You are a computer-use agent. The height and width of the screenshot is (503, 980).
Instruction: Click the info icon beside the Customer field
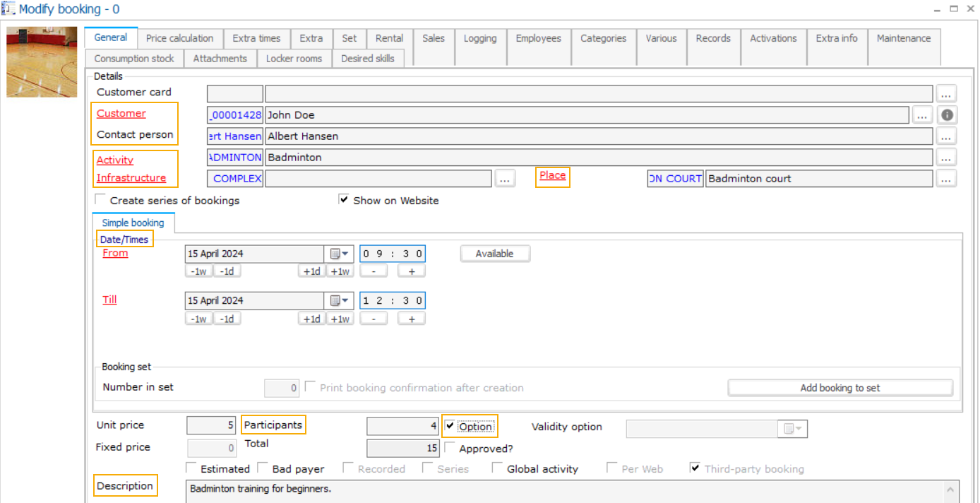(947, 114)
